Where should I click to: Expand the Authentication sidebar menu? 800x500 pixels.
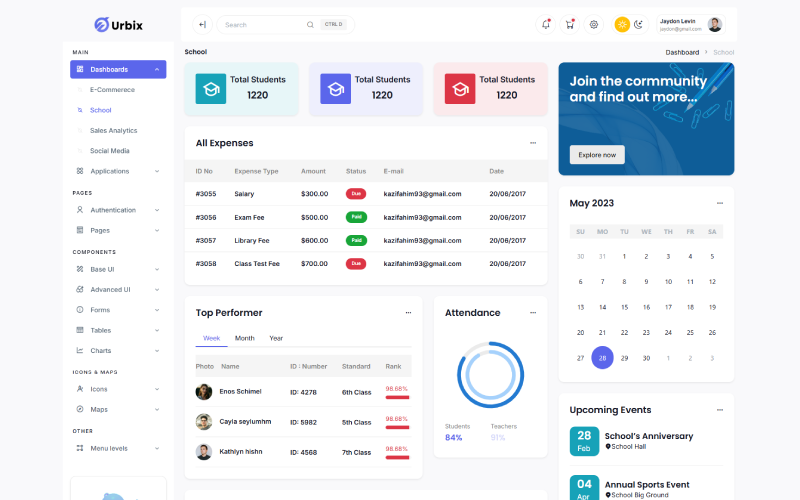pyautogui.click(x=118, y=210)
